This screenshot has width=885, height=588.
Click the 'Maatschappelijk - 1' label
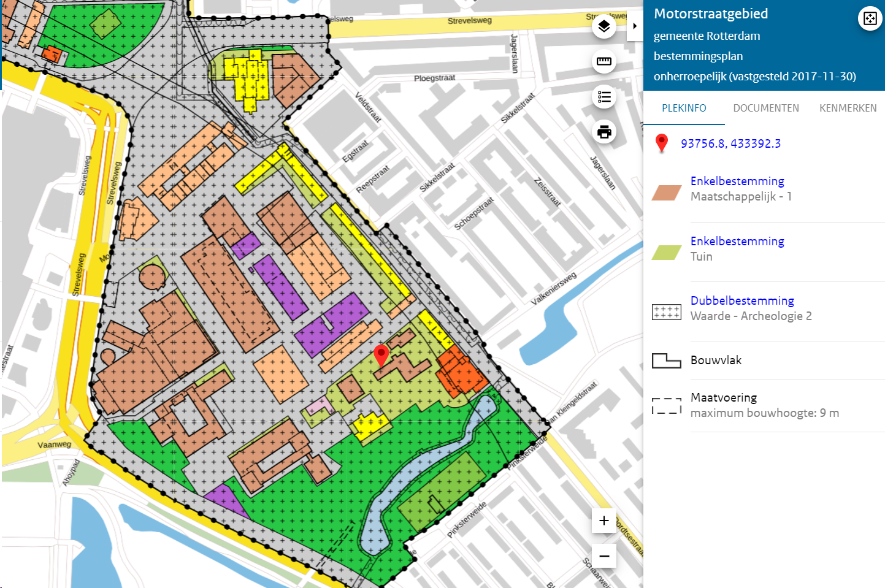pos(741,196)
